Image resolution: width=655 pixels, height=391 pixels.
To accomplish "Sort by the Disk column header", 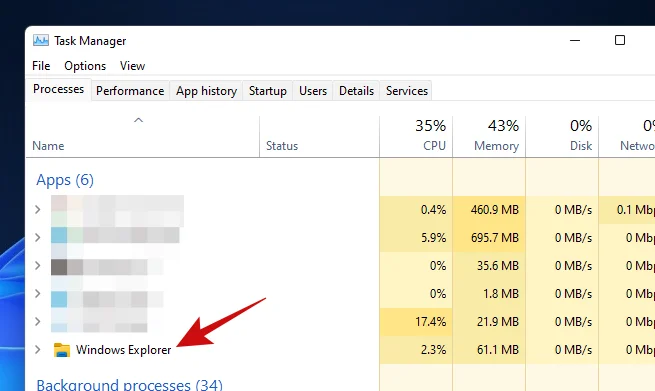I will tap(562, 137).
